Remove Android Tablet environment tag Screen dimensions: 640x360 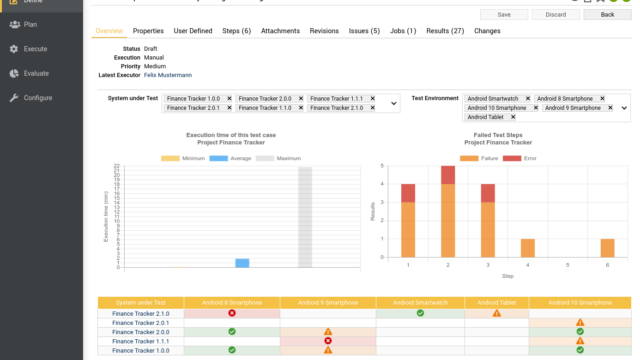513,117
